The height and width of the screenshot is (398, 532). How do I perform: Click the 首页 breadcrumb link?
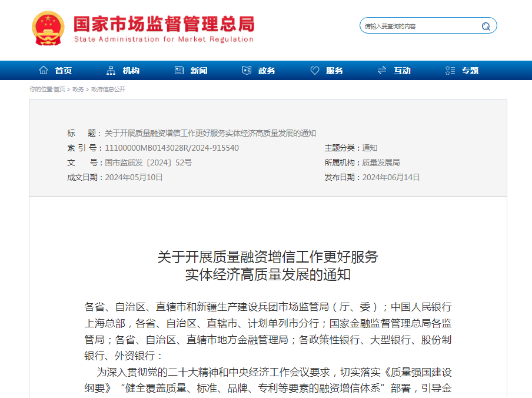pos(59,89)
